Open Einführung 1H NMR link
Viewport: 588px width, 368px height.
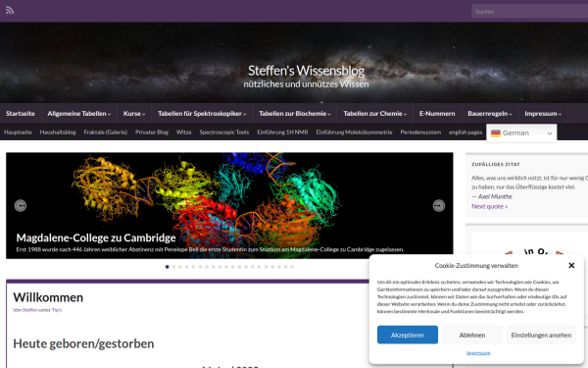point(282,132)
